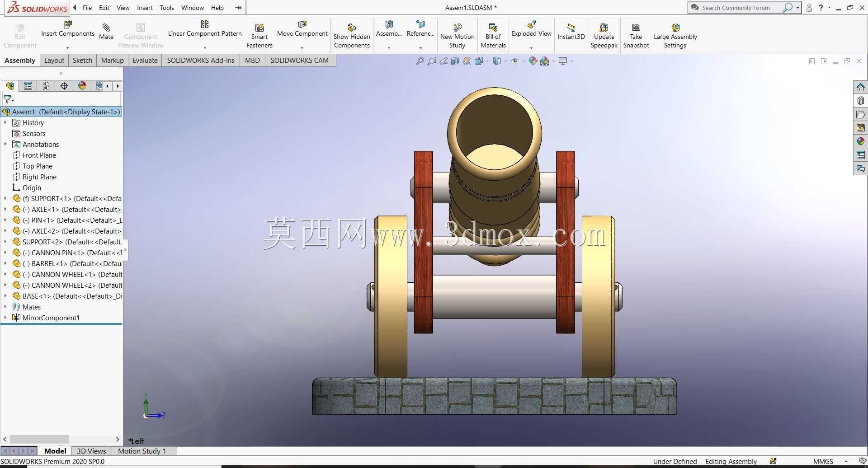The image size is (868, 468).
Task: Click the horizontal scrollbar in feature tree
Action: tap(39, 439)
